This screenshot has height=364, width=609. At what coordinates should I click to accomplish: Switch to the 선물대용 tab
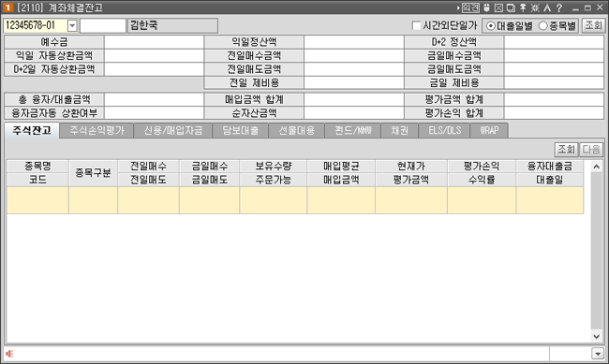[297, 131]
